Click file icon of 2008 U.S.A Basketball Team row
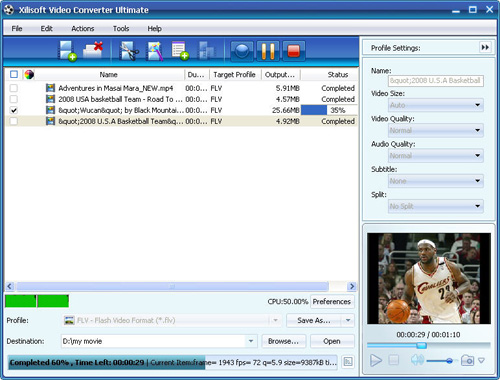The width and height of the screenshot is (500, 380). [50, 121]
